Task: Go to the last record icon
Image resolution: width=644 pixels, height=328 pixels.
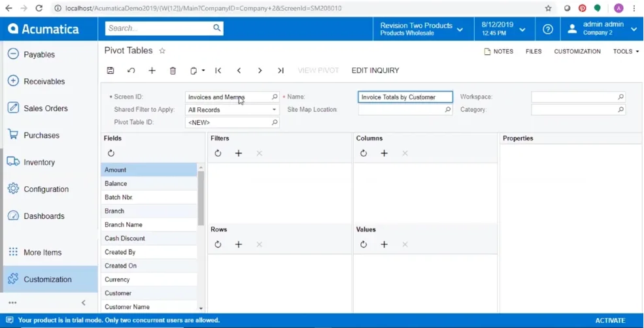Action: tap(280, 71)
